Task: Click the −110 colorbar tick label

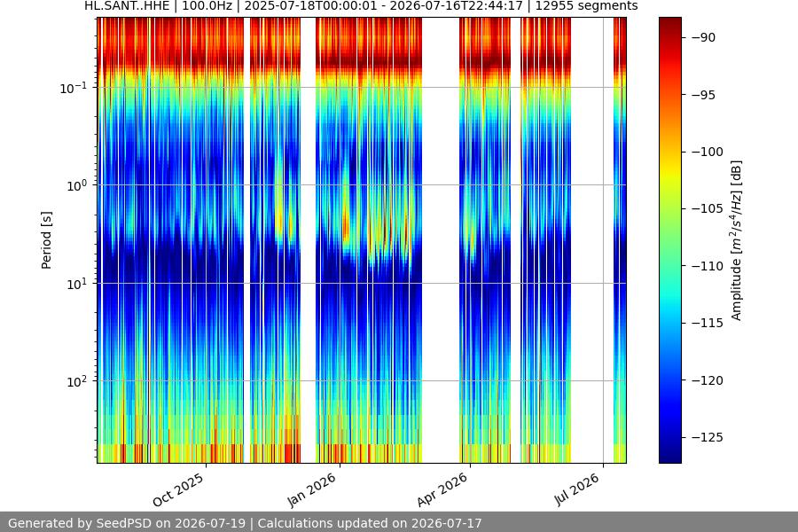Action: tap(708, 266)
